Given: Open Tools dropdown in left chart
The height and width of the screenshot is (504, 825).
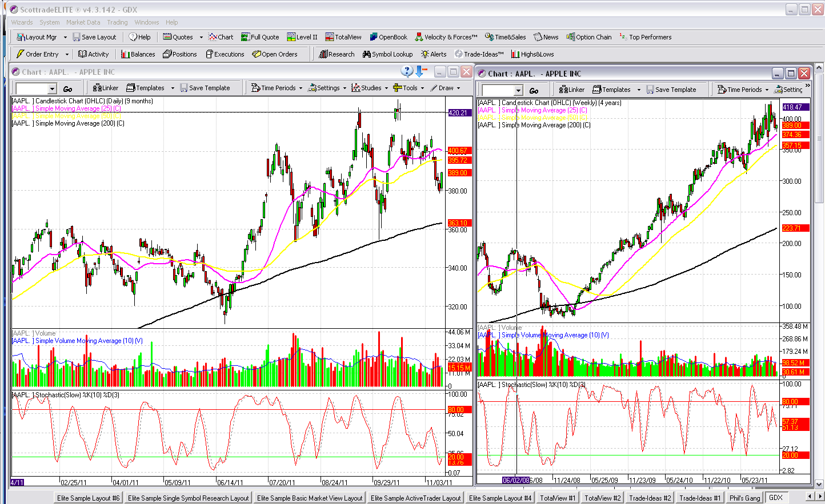Looking at the screenshot, I should (422, 88).
